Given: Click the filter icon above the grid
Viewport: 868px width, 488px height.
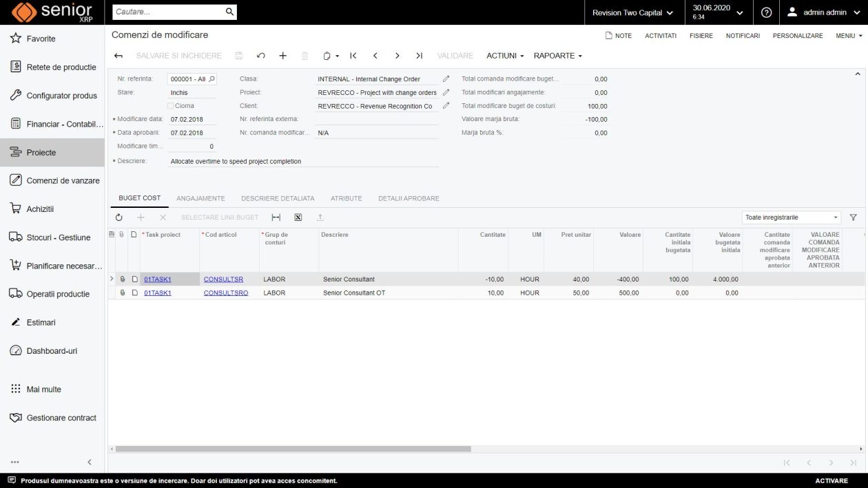Looking at the screenshot, I should 854,217.
